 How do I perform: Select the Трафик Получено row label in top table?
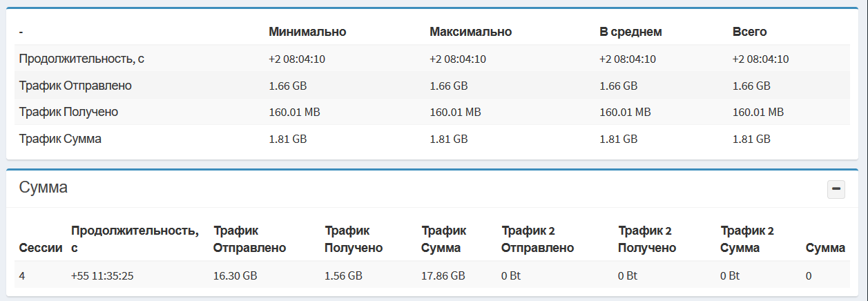point(69,112)
